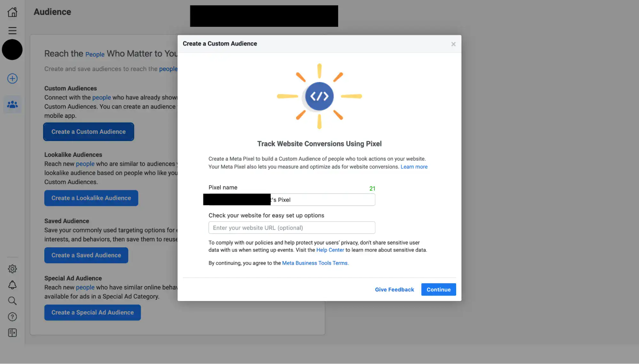The height and width of the screenshot is (364, 639).
Task: Open the Learn more link
Action: [414, 167]
